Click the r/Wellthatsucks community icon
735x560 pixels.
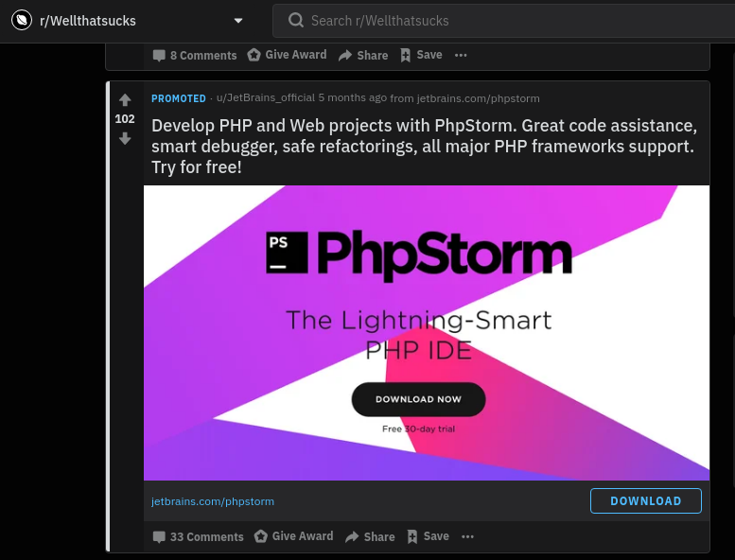click(22, 20)
